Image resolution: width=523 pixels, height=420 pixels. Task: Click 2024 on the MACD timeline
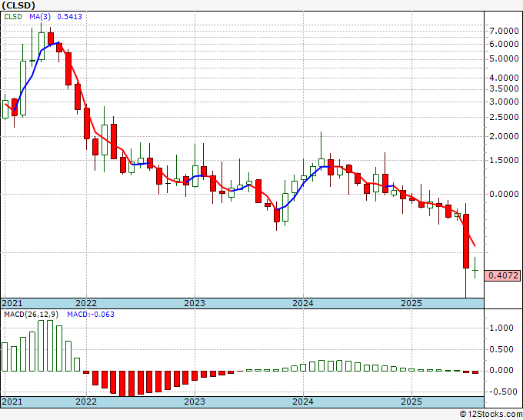pos(303,402)
